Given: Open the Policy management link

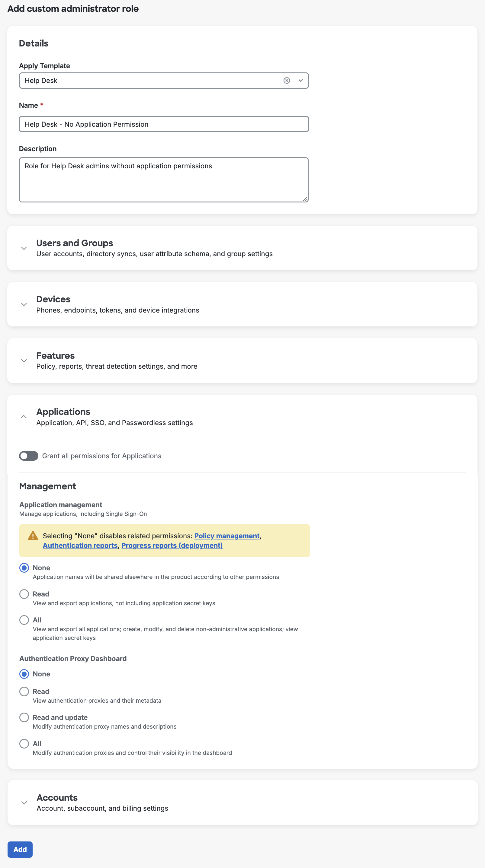Looking at the screenshot, I should click(227, 536).
